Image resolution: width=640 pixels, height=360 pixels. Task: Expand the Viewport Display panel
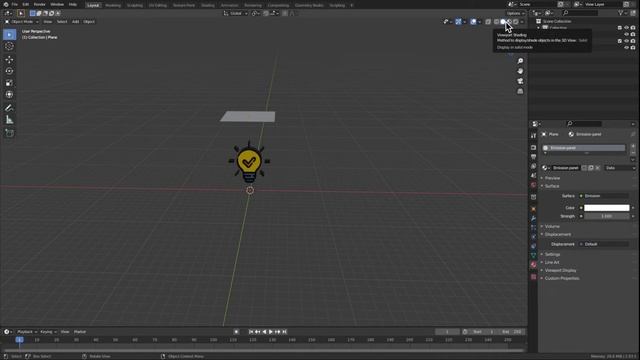560,270
